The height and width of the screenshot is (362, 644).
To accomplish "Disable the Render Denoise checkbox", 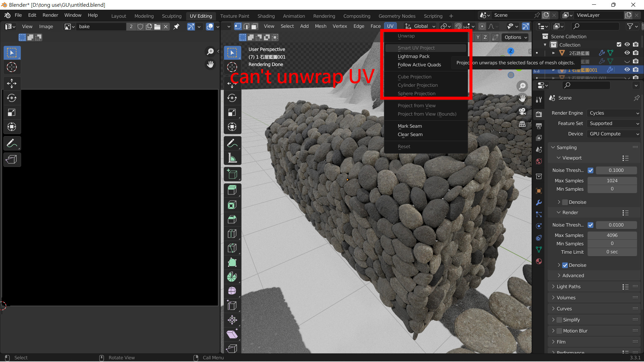I will pyautogui.click(x=565, y=265).
